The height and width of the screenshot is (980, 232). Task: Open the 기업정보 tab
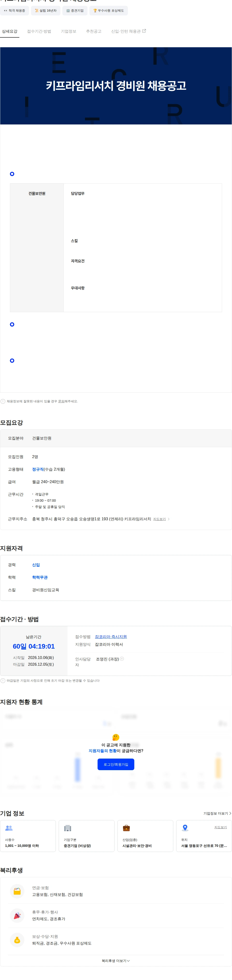(69, 31)
